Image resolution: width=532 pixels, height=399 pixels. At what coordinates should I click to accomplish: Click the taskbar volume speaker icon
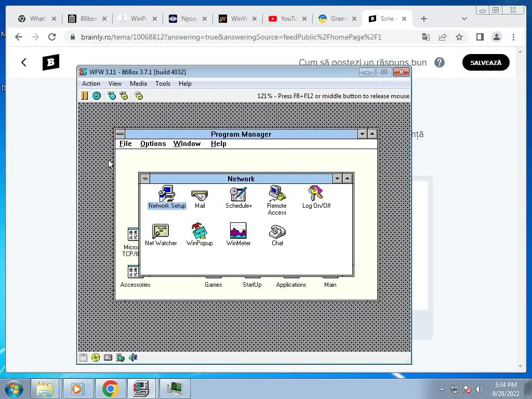point(480,389)
